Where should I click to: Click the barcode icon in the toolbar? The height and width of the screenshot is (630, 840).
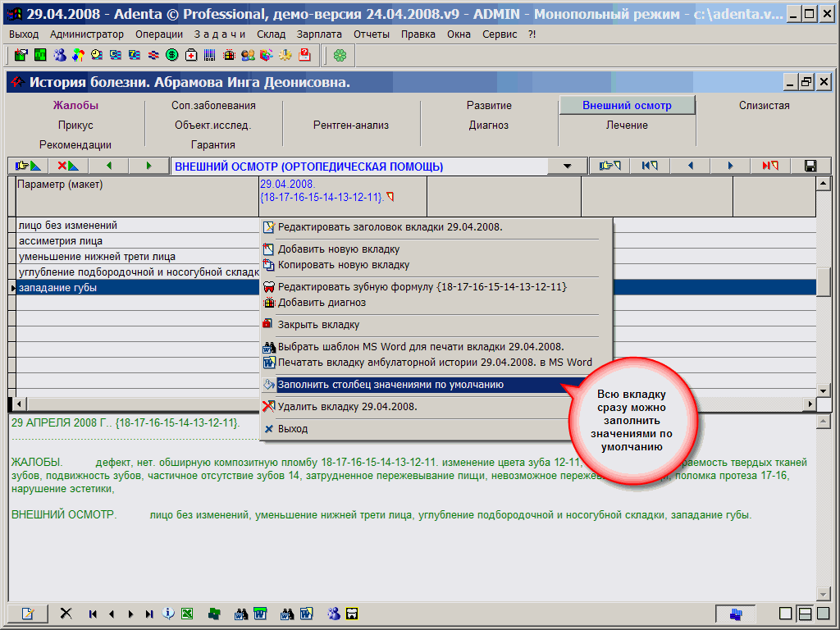click(x=210, y=55)
